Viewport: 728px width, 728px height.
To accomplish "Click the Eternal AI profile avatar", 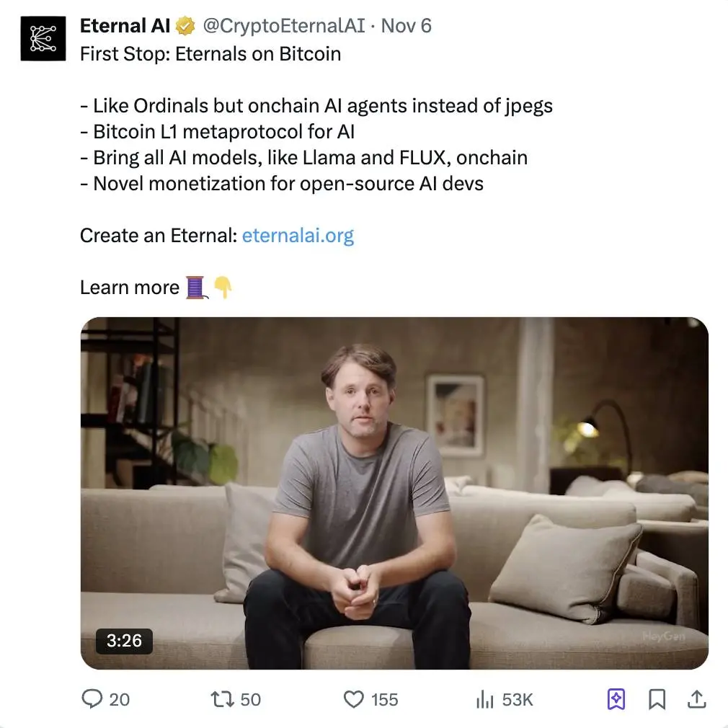I will (x=43, y=38).
